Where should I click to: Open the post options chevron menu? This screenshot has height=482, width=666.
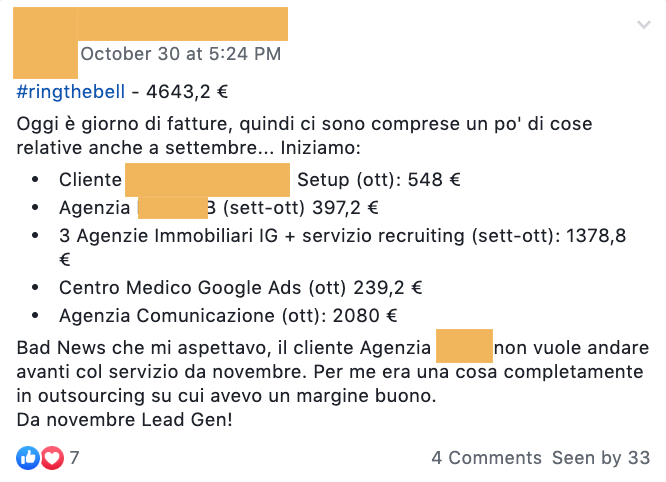pyautogui.click(x=644, y=25)
